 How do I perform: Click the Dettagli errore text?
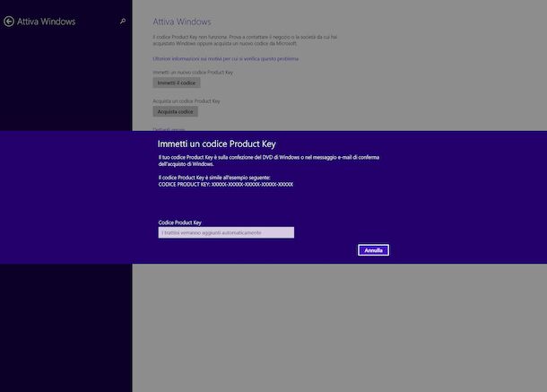tap(169, 128)
